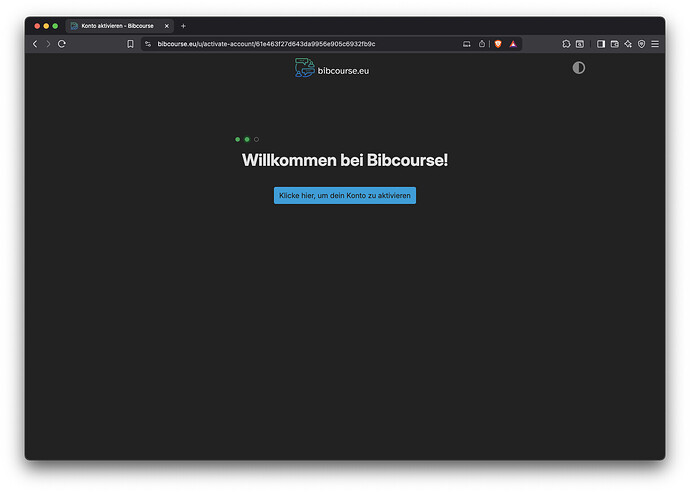Viewport: 690px width, 493px height.
Task: Select the 'Konto aktivieren - Bibcourse' tab
Action: click(117, 26)
